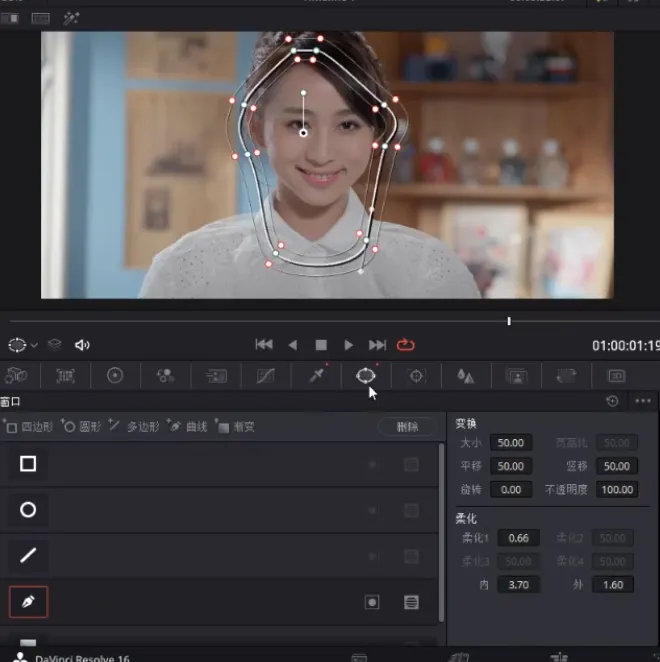Screen dimensions: 660x662
Task: Open the Camera Raw palette
Action: (x=16, y=375)
